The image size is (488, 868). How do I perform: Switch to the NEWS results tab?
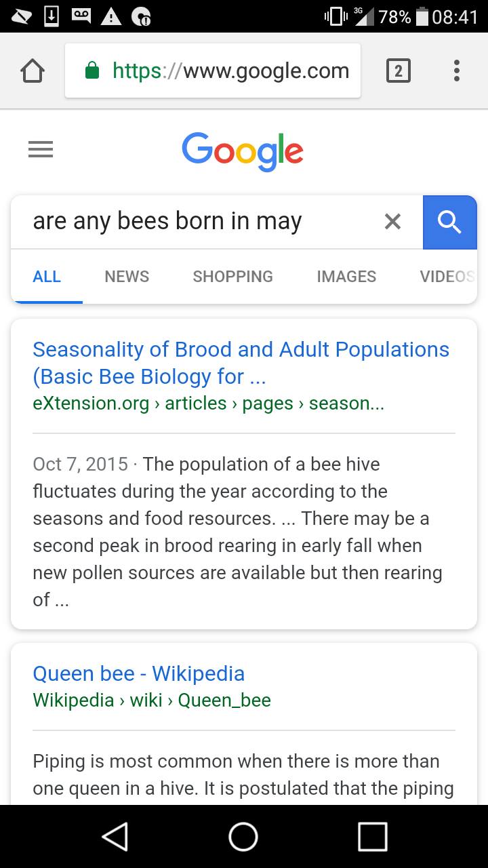click(127, 277)
